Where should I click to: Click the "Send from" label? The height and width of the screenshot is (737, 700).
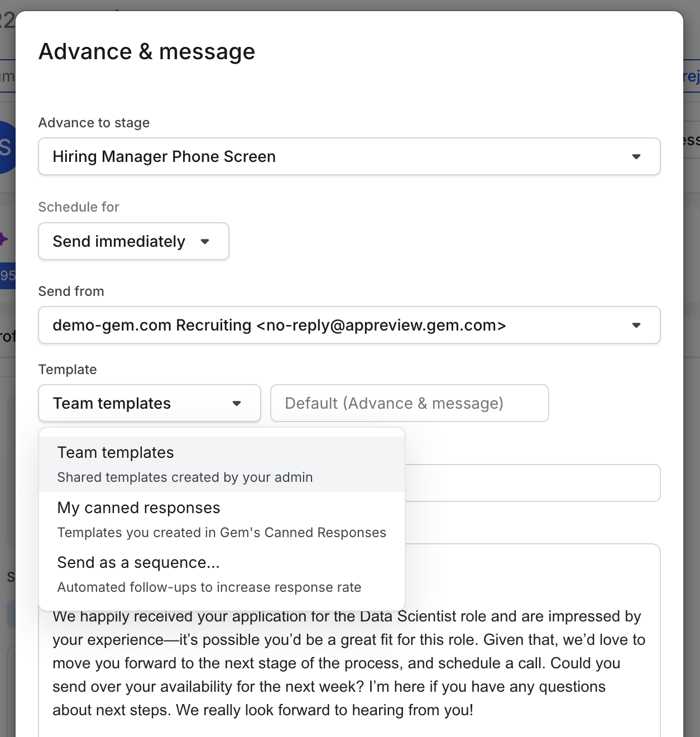[x=71, y=291]
